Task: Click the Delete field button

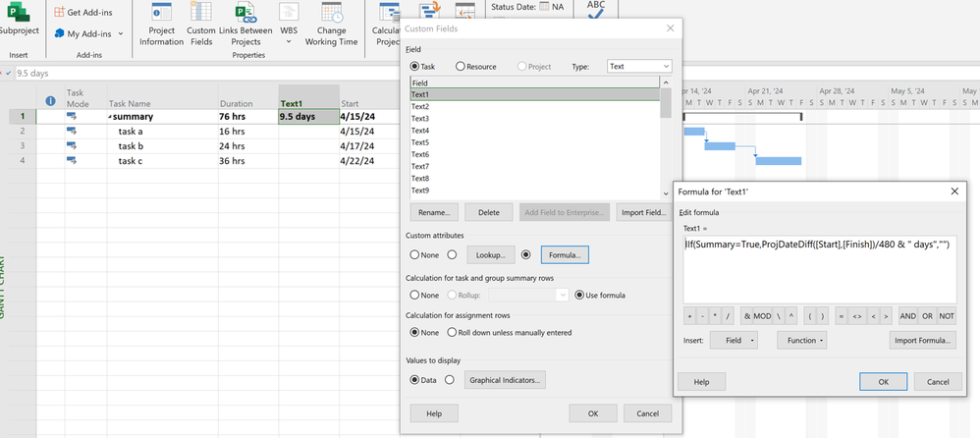Action: point(489,212)
